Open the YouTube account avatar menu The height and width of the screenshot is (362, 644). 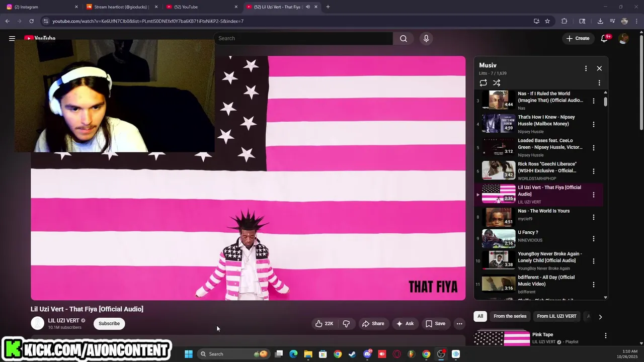pos(623,38)
